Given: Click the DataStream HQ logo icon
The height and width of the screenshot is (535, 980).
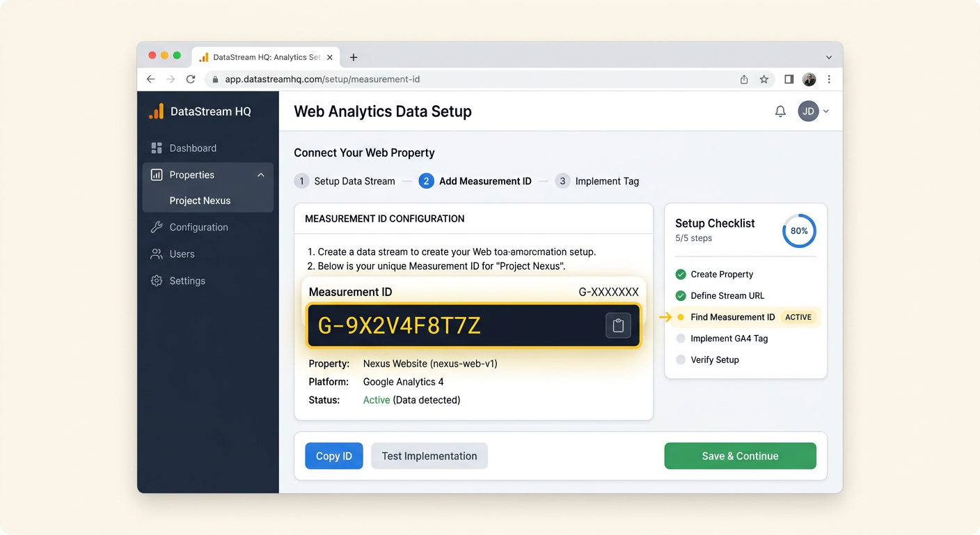Looking at the screenshot, I should (157, 111).
